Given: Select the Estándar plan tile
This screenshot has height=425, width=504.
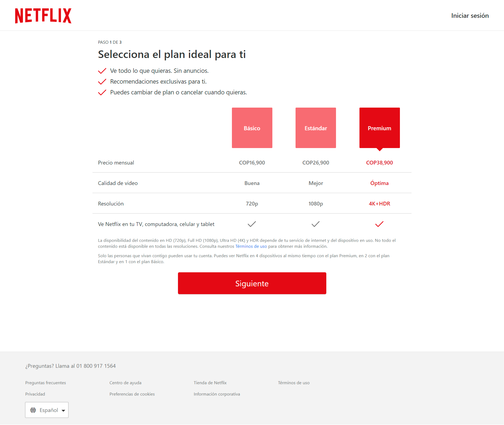Looking at the screenshot, I should pyautogui.click(x=316, y=128).
